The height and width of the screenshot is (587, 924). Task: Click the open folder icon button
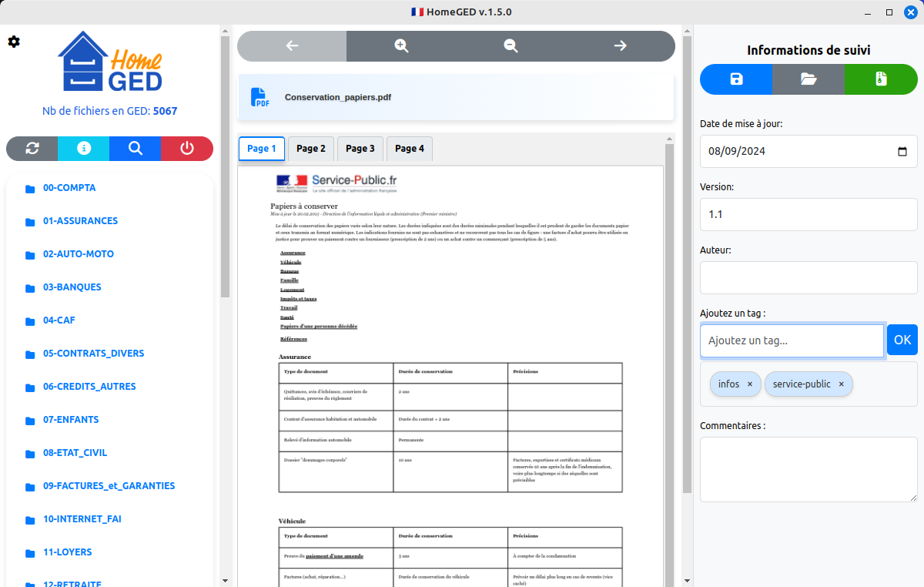(x=808, y=79)
